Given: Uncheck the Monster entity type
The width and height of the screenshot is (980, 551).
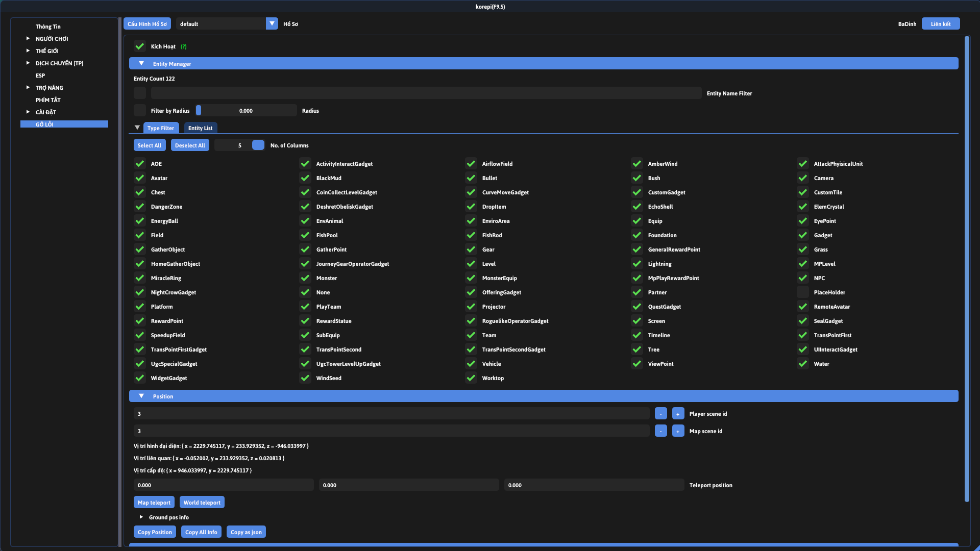Looking at the screenshot, I should click(x=305, y=278).
